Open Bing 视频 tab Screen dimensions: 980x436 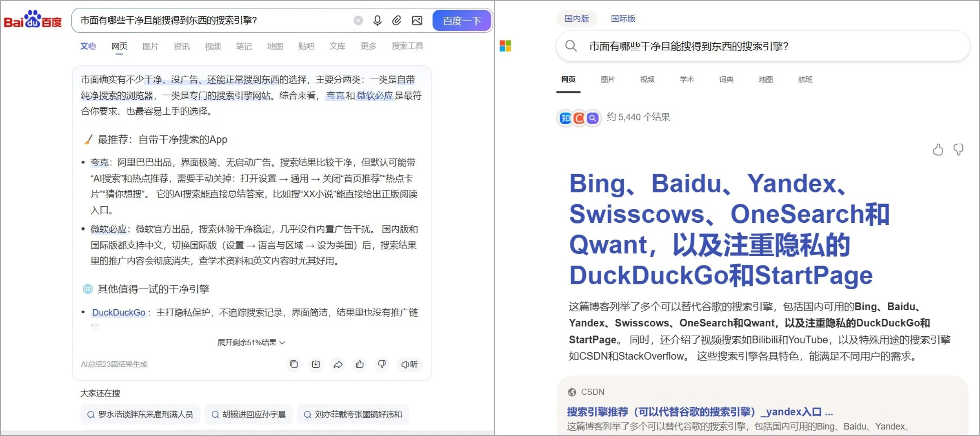point(647,80)
